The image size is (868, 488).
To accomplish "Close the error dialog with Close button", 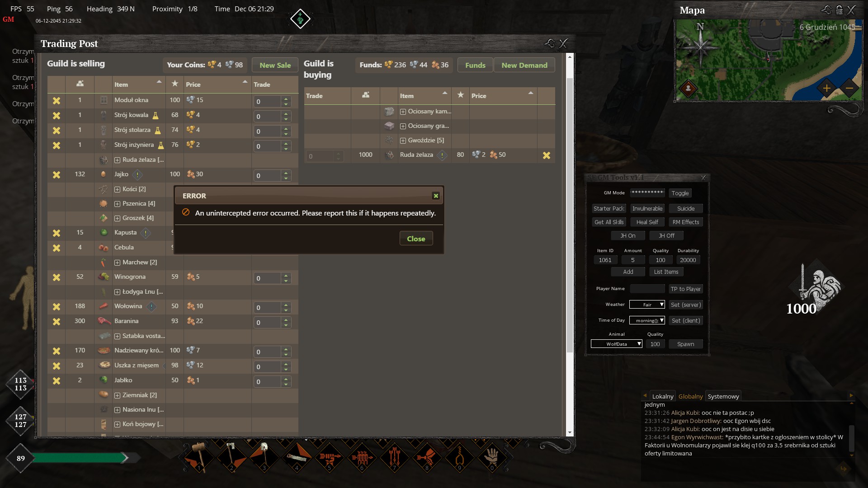I will click(416, 239).
